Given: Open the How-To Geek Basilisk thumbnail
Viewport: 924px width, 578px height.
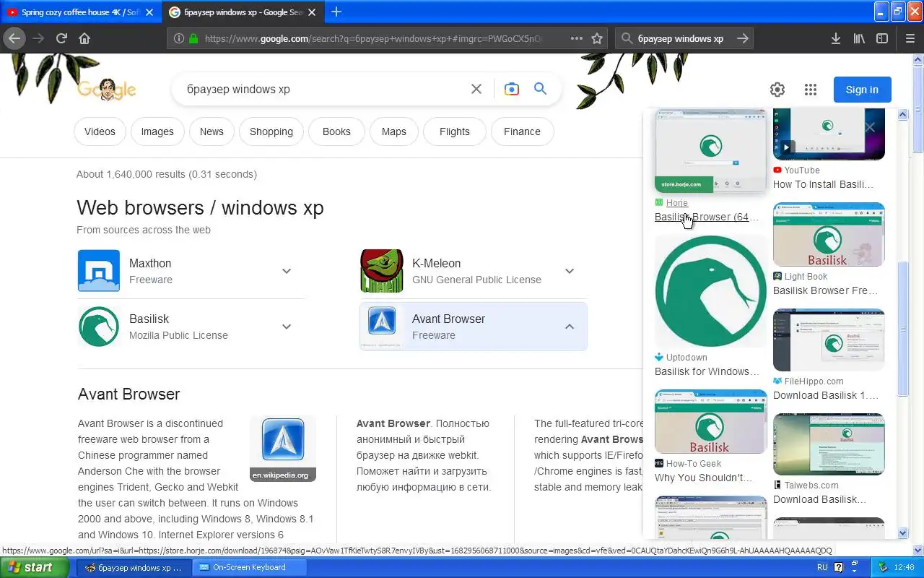Looking at the screenshot, I should click(x=710, y=422).
